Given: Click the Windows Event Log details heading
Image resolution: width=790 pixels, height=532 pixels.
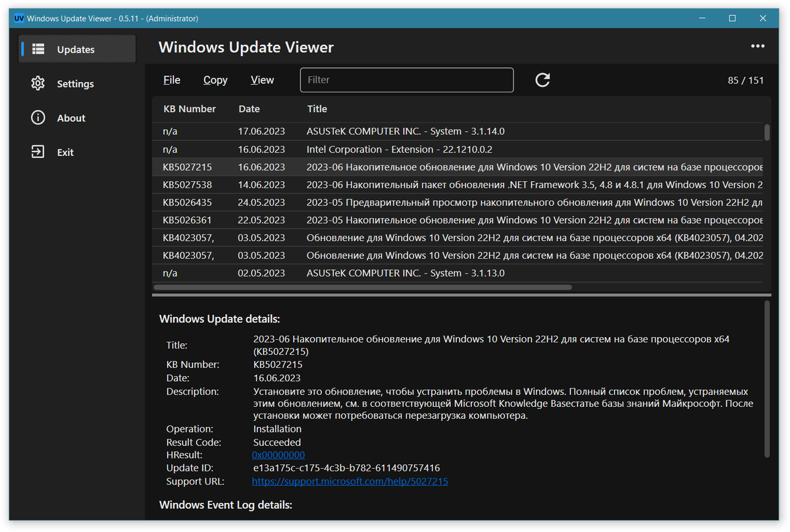Looking at the screenshot, I should click(x=226, y=505).
